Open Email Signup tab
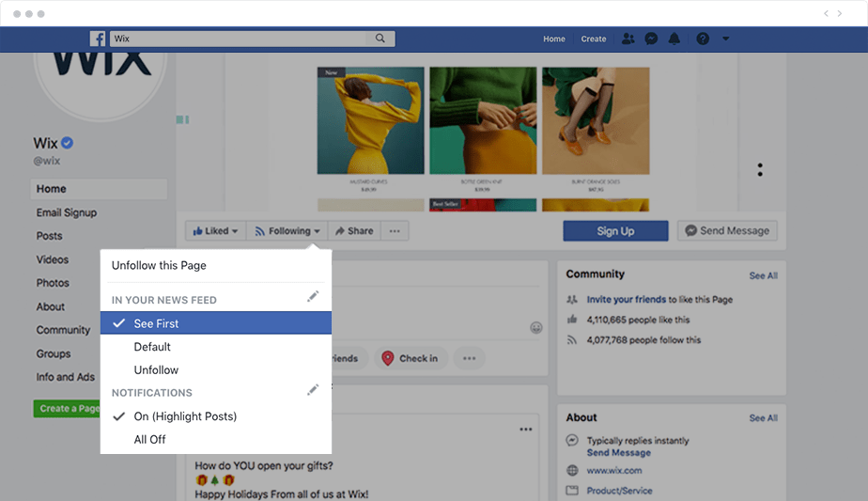 coord(67,212)
